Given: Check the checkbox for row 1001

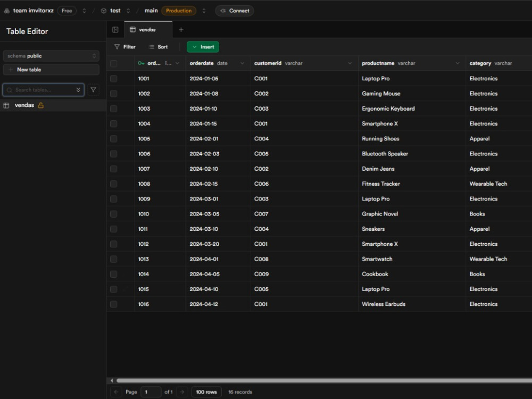Looking at the screenshot, I should coord(114,79).
